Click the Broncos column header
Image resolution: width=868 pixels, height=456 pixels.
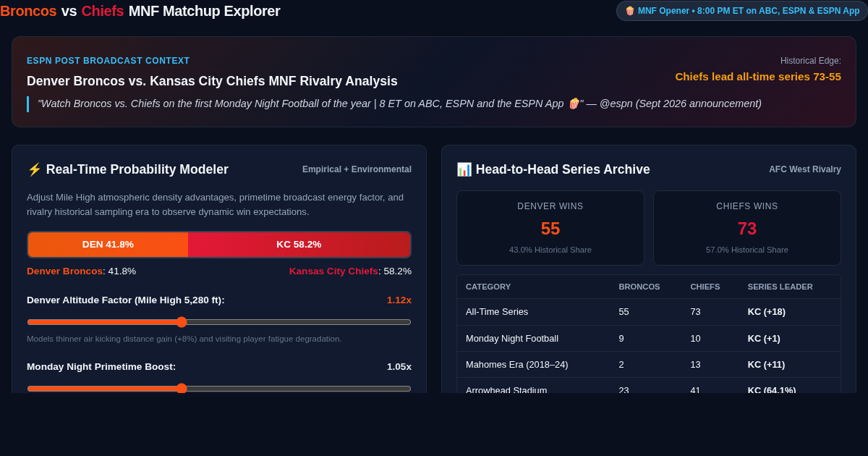639,287
